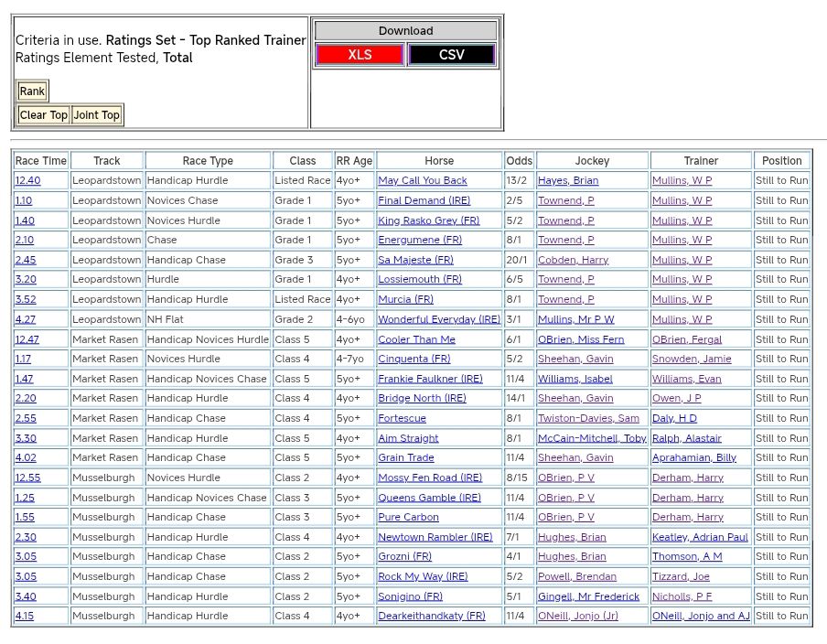
Task: View horse Wonderful Everyday (IRE)
Action: point(439,320)
